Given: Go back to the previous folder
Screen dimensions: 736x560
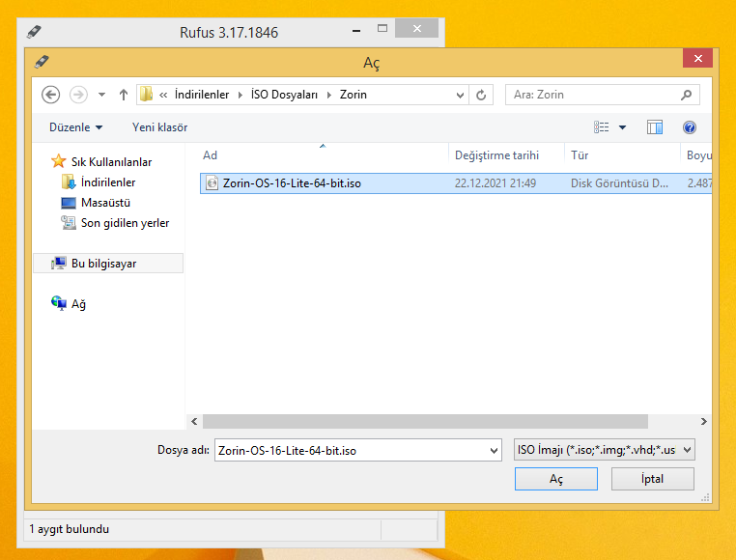Looking at the screenshot, I should click(x=50, y=95).
